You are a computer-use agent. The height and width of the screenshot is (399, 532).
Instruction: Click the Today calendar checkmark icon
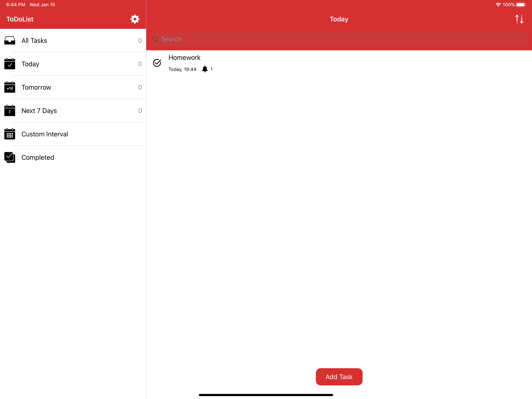[x=10, y=64]
